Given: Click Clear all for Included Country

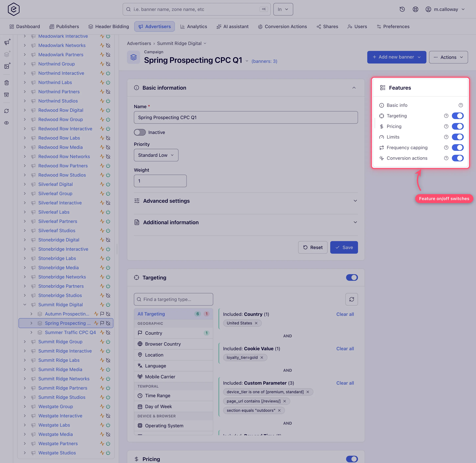Looking at the screenshot, I should coord(345,314).
